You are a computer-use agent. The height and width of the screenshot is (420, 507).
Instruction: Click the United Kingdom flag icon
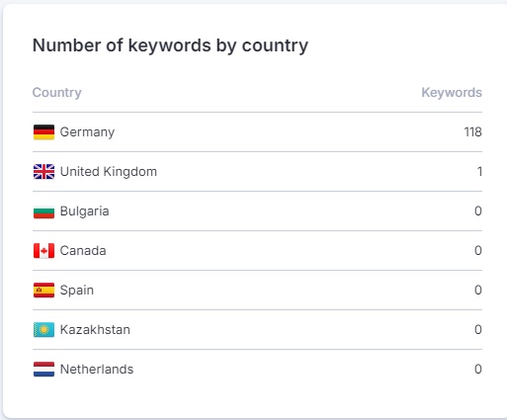[43, 172]
